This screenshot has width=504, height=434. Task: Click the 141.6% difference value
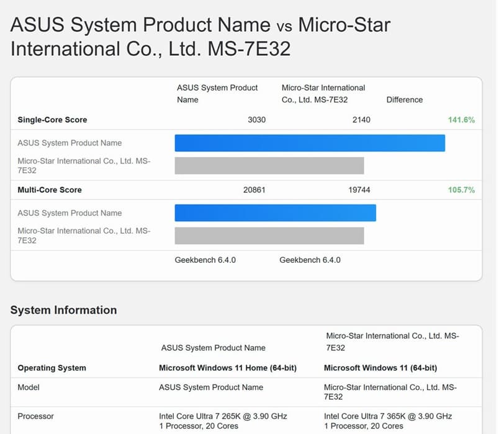(461, 120)
